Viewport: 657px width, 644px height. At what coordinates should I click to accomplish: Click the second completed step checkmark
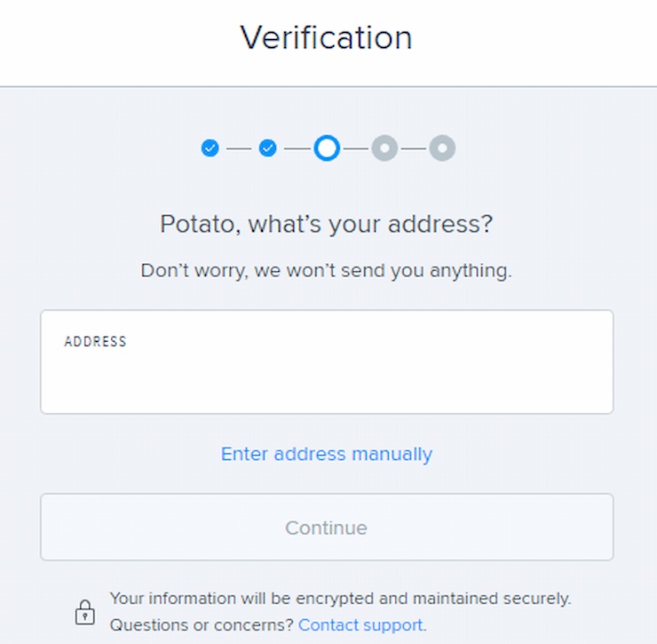click(x=268, y=148)
